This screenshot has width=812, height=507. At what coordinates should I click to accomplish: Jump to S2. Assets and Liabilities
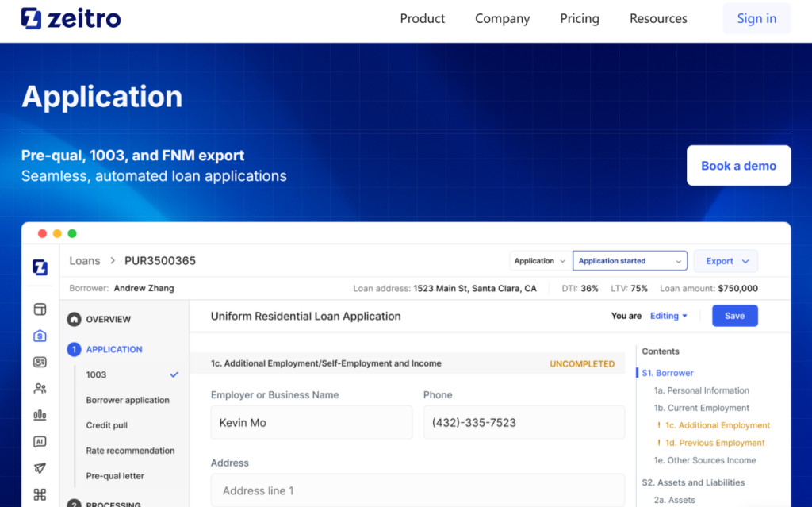693,482
